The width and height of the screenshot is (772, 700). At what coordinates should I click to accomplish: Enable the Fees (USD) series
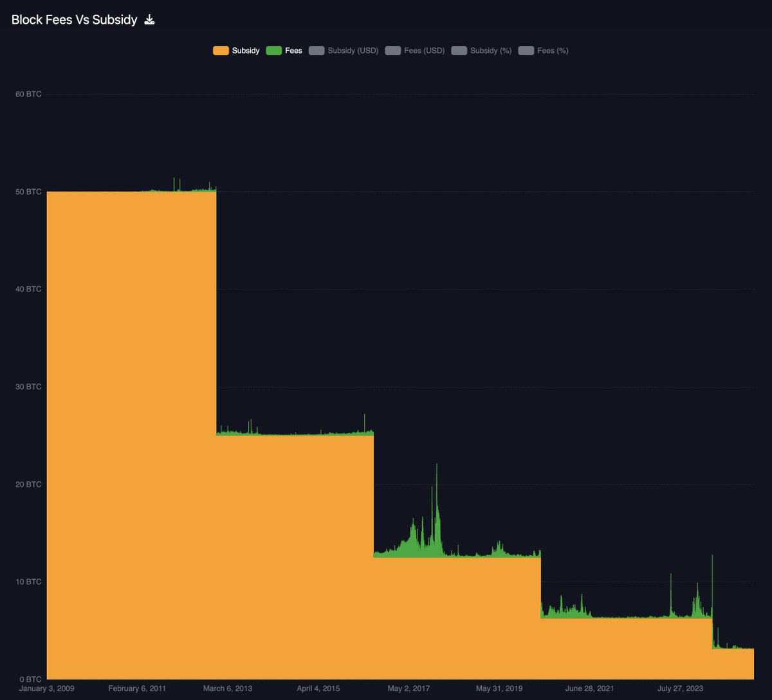(415, 50)
